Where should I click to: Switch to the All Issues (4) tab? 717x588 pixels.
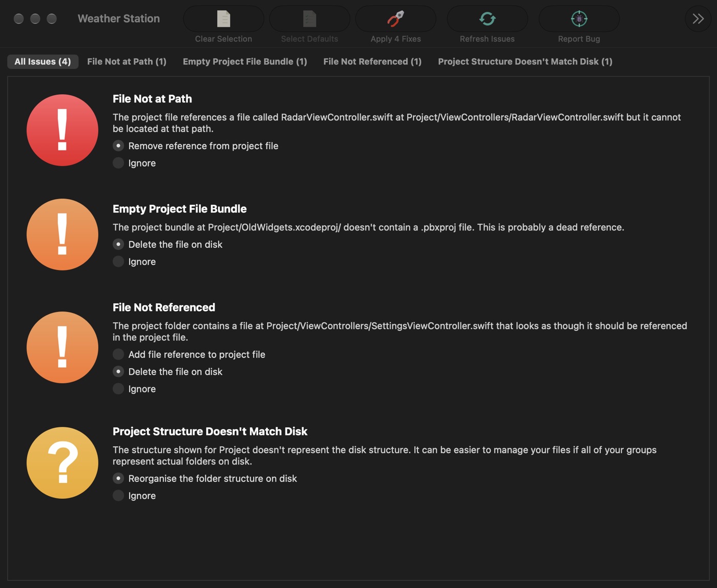[x=43, y=61]
